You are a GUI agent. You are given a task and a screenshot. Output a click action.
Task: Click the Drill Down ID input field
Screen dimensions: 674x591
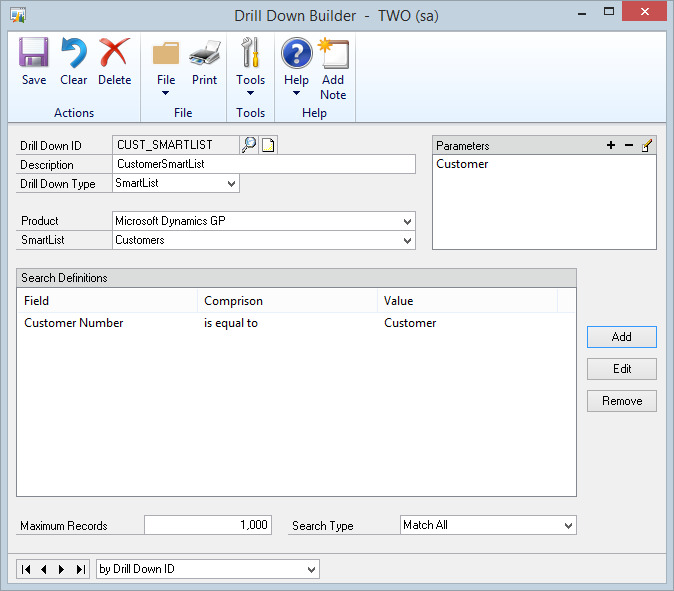pos(176,145)
